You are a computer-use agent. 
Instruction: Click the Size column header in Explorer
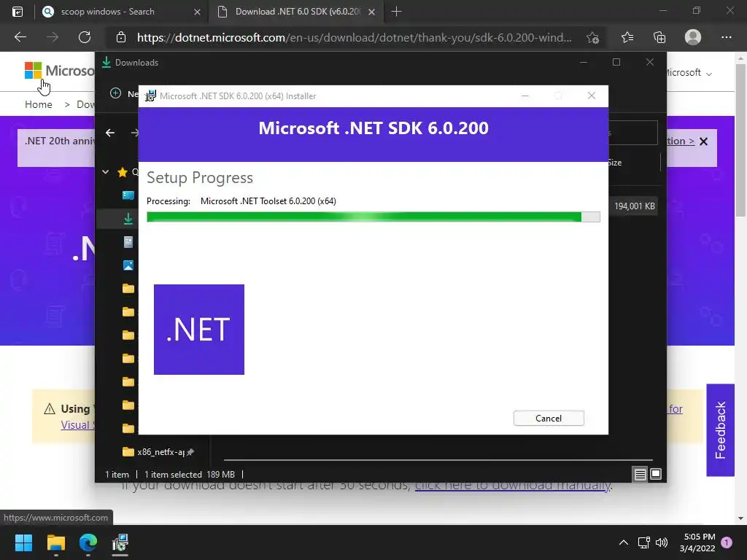click(x=615, y=163)
